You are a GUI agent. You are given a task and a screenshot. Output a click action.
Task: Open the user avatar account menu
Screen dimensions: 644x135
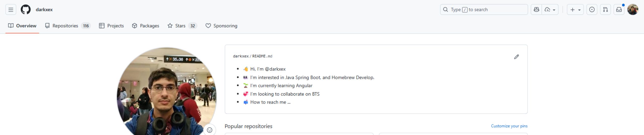click(633, 10)
